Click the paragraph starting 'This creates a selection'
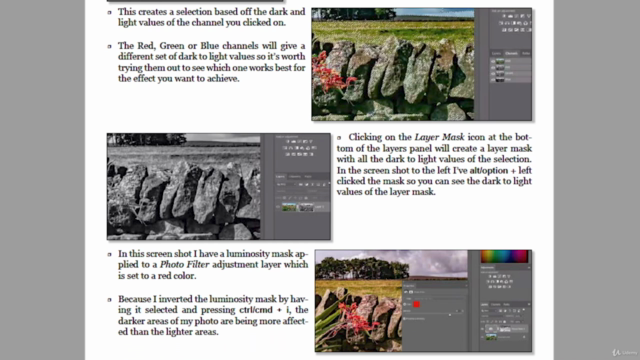Screen dimensions: 640x360 click(211, 17)
